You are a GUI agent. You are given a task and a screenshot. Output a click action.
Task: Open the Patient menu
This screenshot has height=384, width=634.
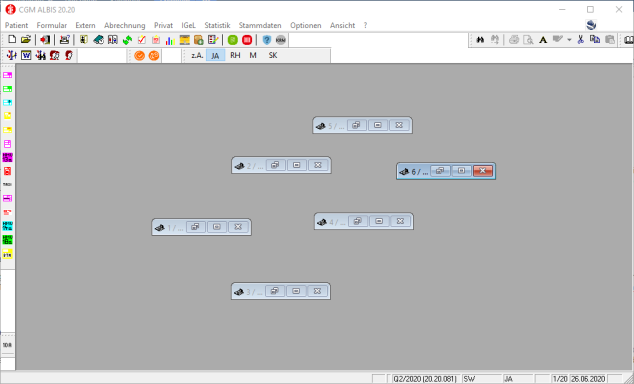pyautogui.click(x=17, y=25)
